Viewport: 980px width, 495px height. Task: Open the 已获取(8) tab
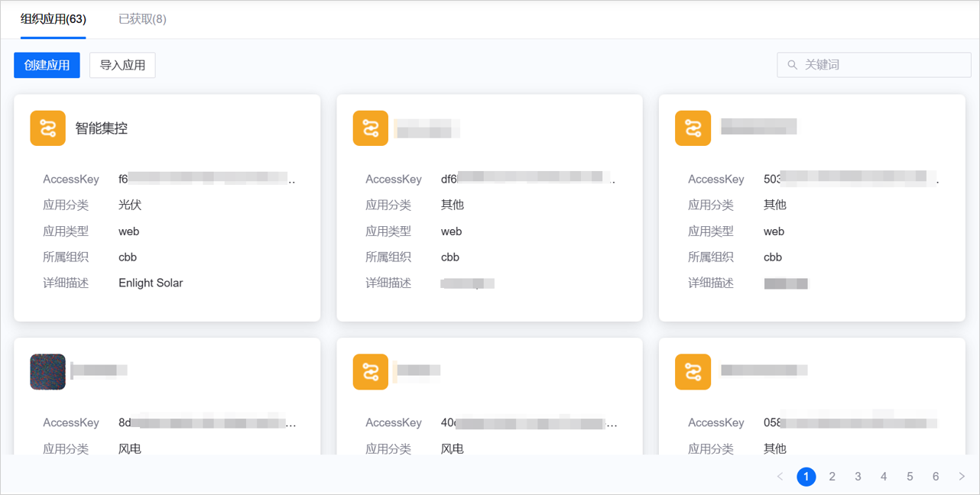[x=142, y=19]
